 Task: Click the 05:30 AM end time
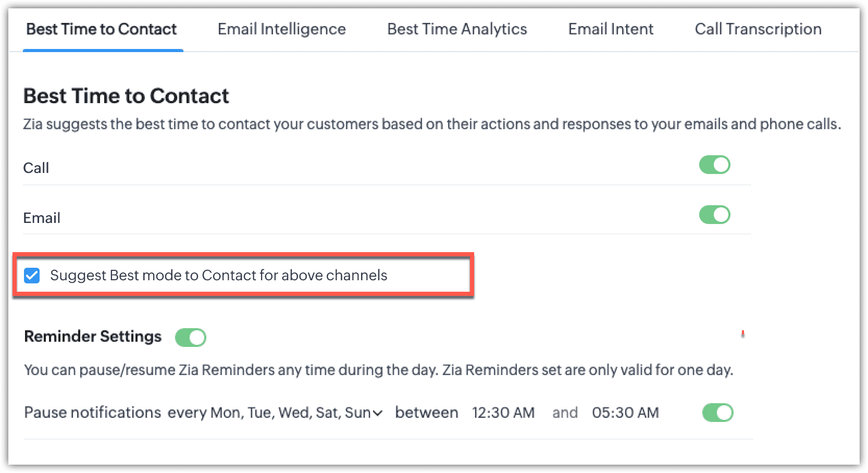click(625, 413)
